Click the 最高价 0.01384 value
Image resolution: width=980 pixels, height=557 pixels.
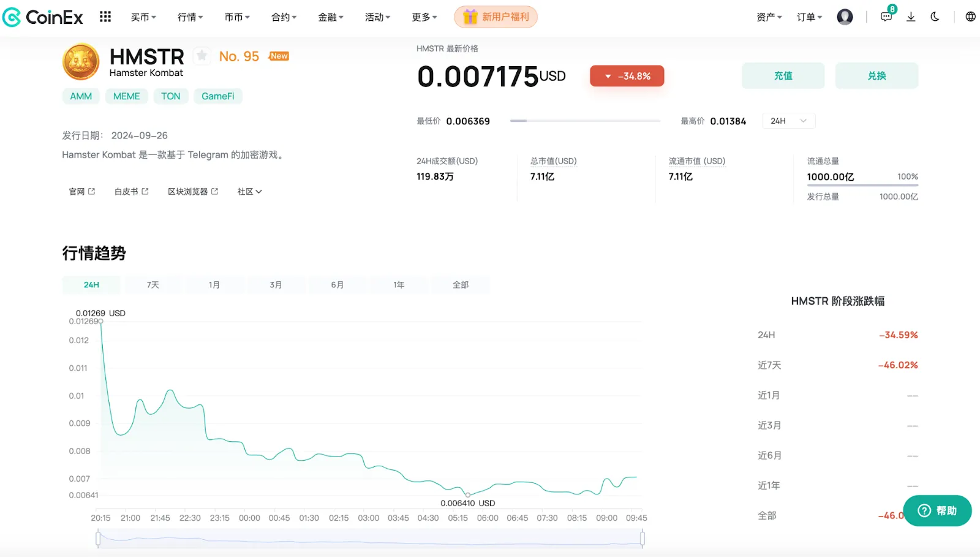point(728,121)
